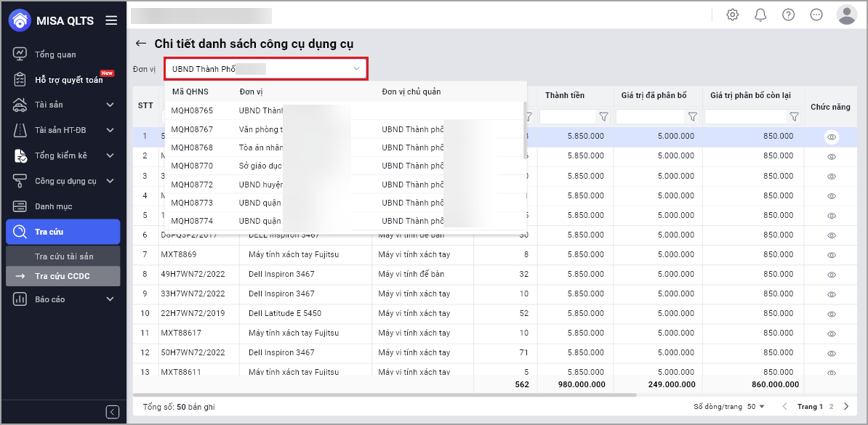Click the MISA QLTS logo icon

pyautogui.click(x=20, y=20)
